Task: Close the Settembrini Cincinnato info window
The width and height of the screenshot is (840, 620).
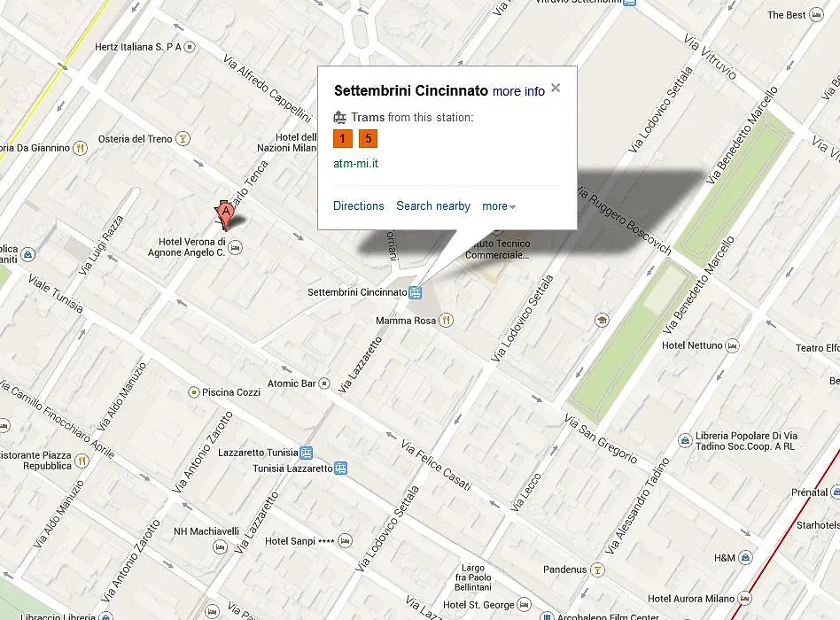Action: pos(556,88)
